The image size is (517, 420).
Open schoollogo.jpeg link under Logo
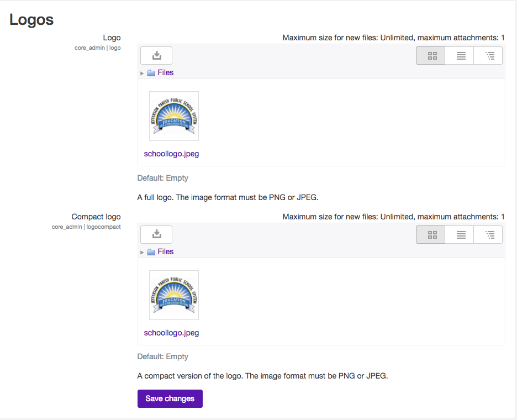[171, 154]
